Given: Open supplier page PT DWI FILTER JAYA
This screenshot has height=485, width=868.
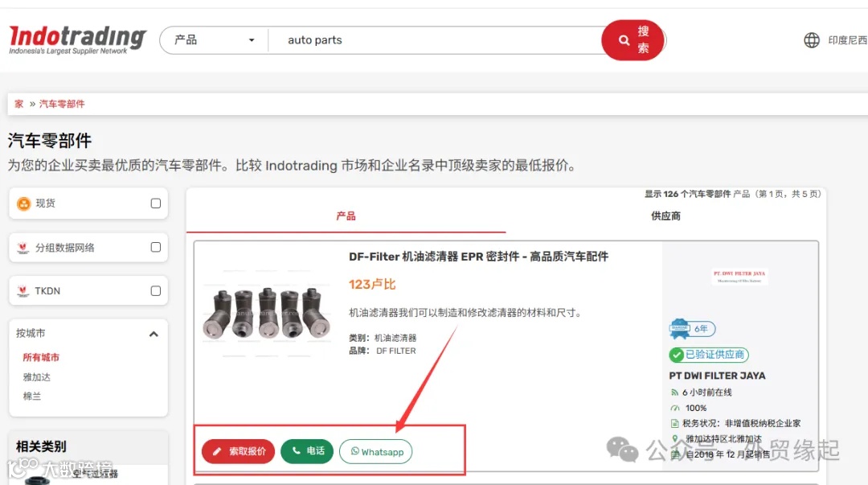Looking at the screenshot, I should [x=718, y=375].
